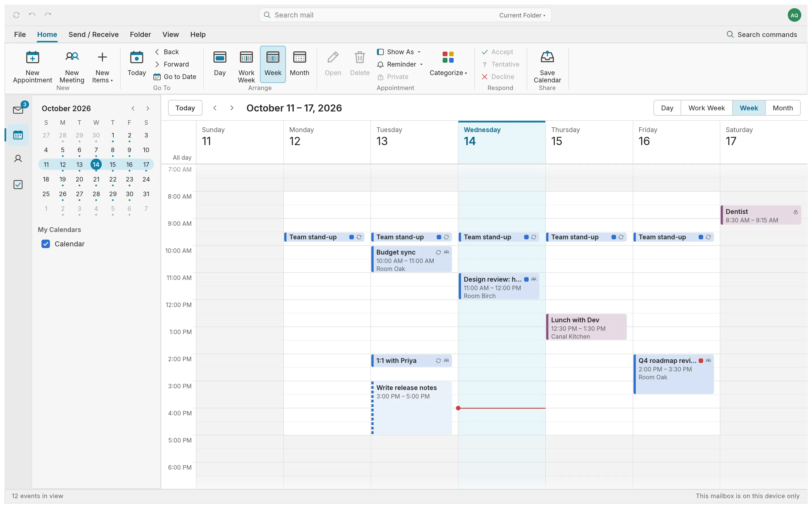The image size is (812, 508).
Task: Open the AQ account avatar
Action: (x=794, y=15)
